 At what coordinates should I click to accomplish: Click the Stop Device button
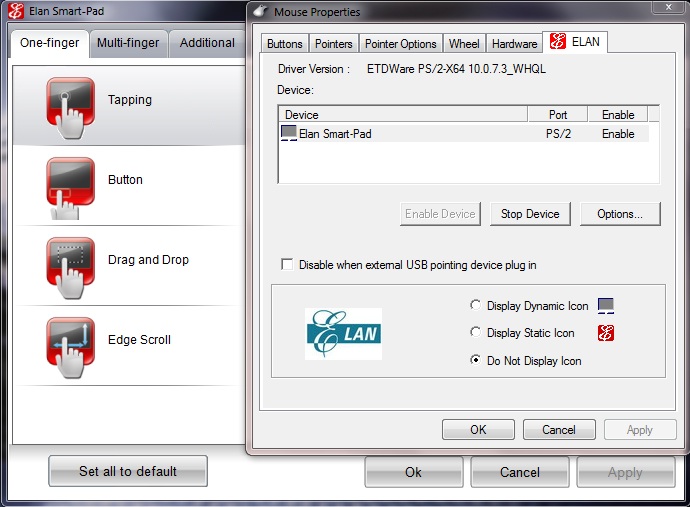[530, 214]
